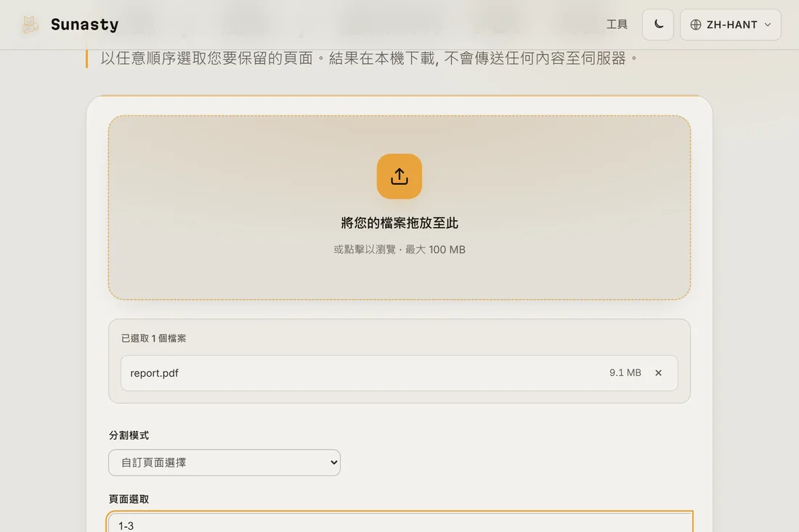Click the 9.1 MB file size
Viewport: 799px width, 532px height.
625,372
